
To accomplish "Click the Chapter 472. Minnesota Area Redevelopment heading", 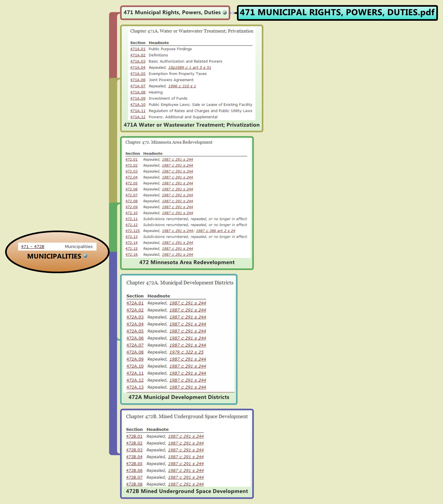I will 169,142.
